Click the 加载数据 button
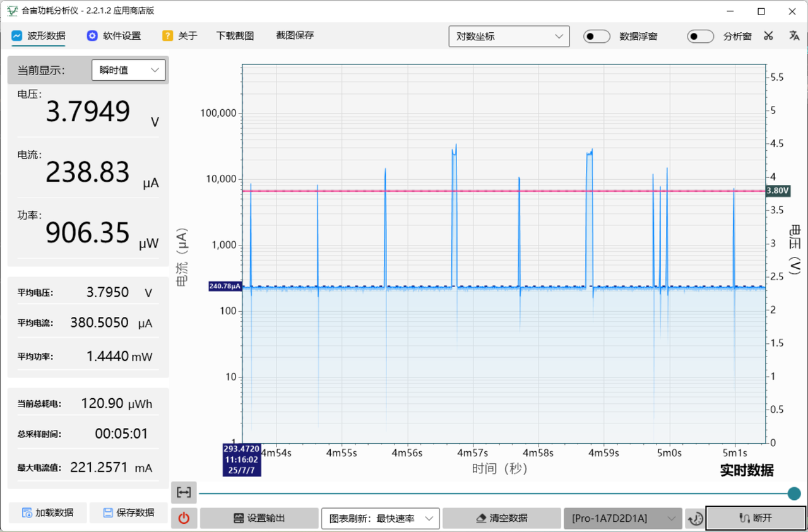808x532 pixels. coord(47,512)
